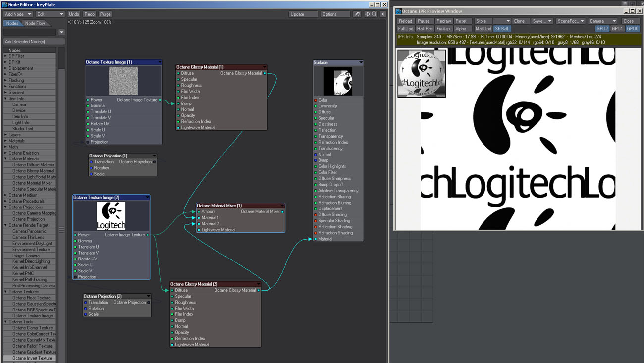This screenshot has width=644, height=363.
Task: Click the Diffuse input port on Octane Glossy Material (2)
Action: pos(172,290)
